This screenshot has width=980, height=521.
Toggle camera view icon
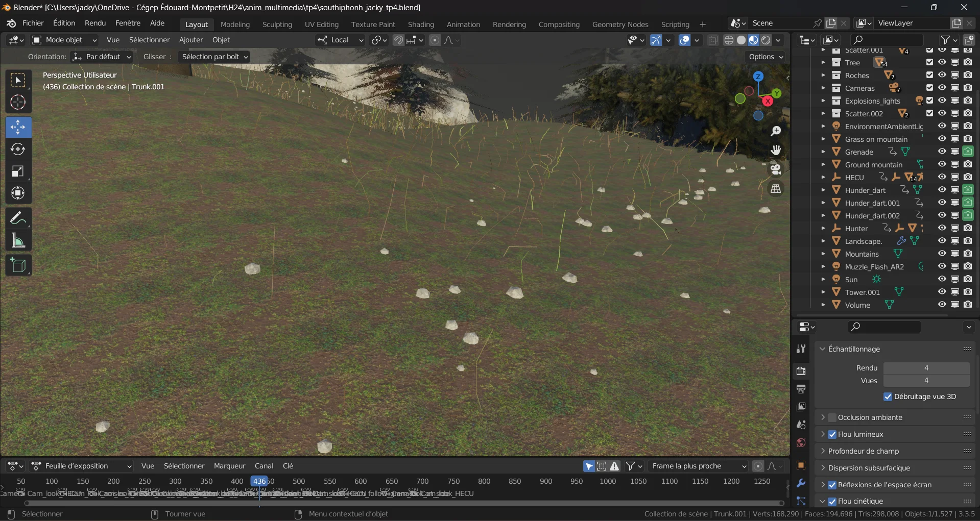[776, 169]
